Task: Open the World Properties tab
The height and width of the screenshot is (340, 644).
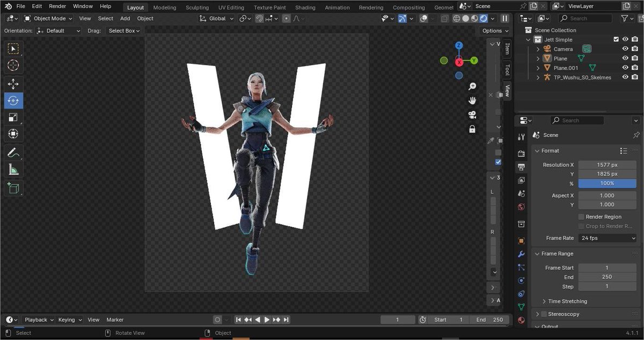Action: point(521,207)
